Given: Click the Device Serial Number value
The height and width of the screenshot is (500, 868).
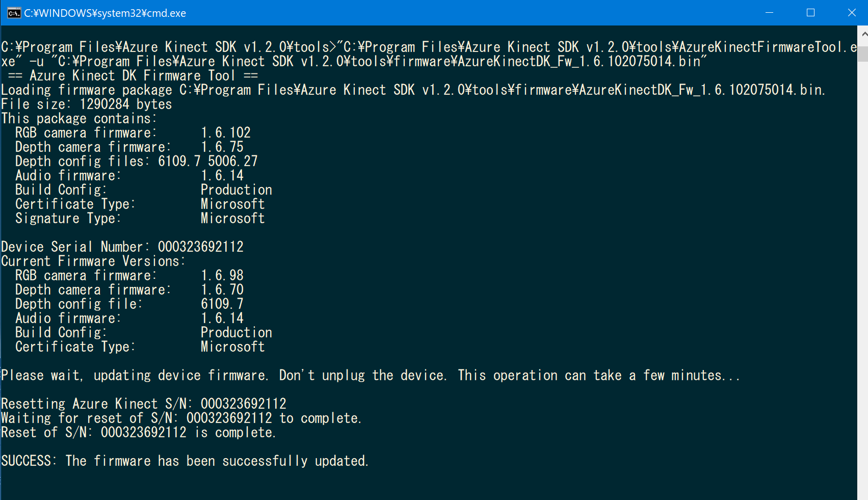Looking at the screenshot, I should point(201,247).
